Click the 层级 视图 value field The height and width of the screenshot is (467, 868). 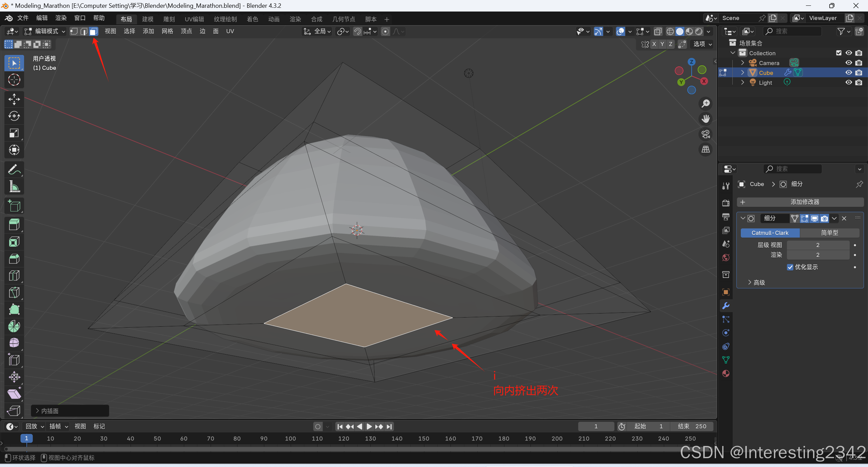817,245
